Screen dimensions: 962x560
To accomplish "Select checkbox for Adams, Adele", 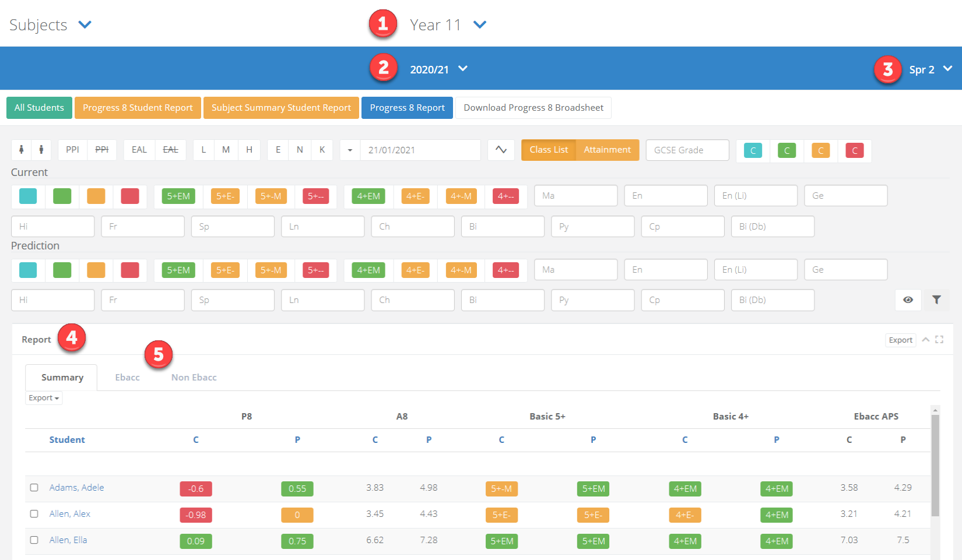I will pyautogui.click(x=34, y=488).
